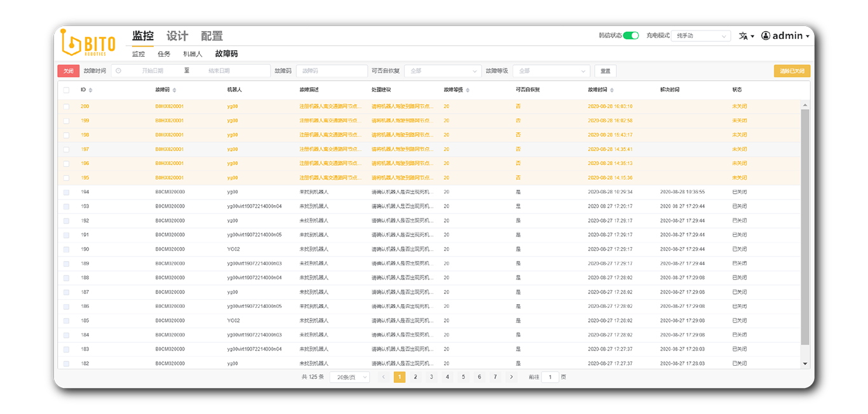Click robot yg00virt19072214000n05 in row 186
868x414 pixels.
click(254, 306)
